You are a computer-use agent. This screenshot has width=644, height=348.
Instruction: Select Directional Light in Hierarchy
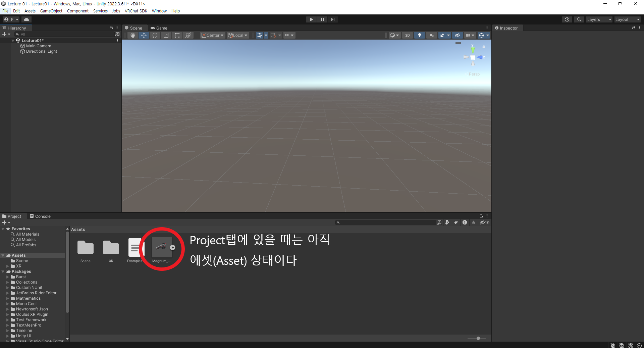(42, 51)
